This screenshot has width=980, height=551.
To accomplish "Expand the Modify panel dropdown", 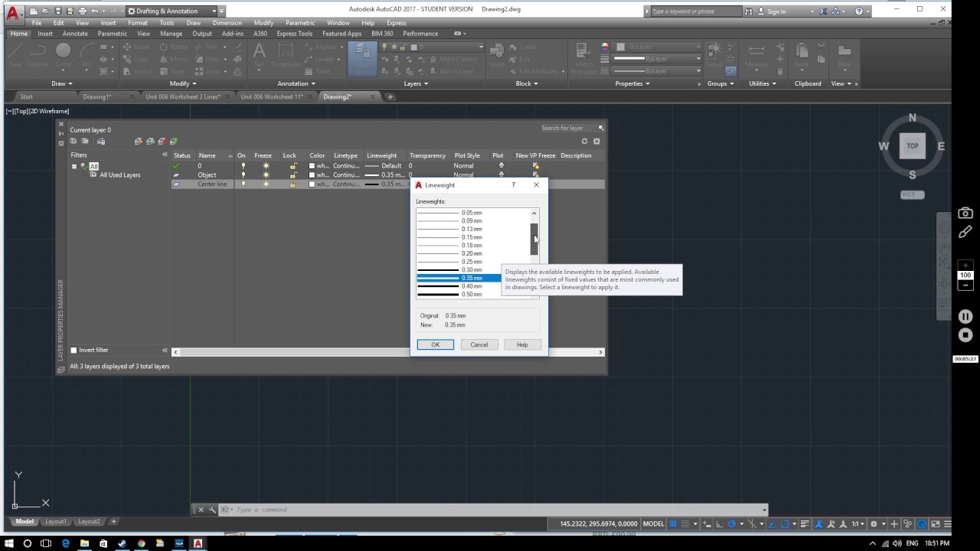I will pos(183,83).
